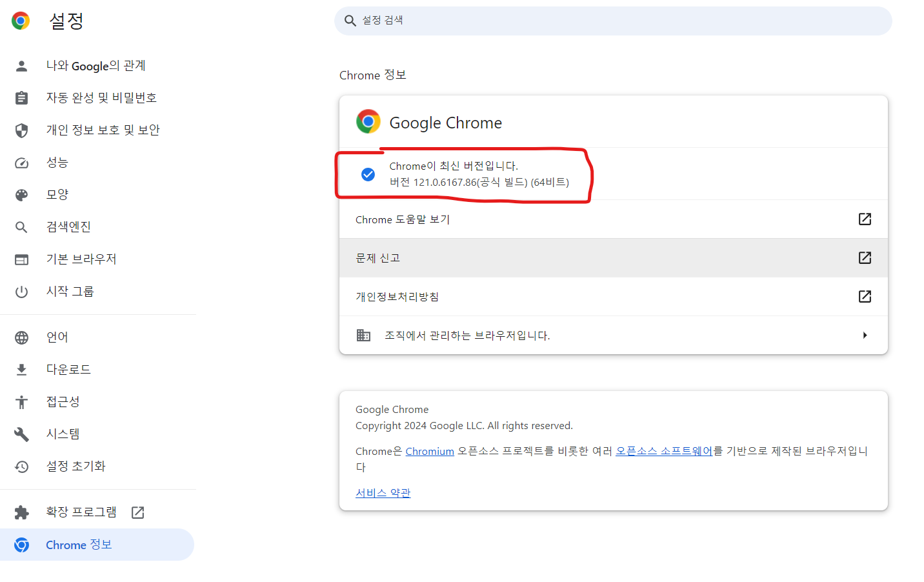Click the Chrome이 최신 버전입니다 status text
The image size is (924, 582).
(x=454, y=166)
